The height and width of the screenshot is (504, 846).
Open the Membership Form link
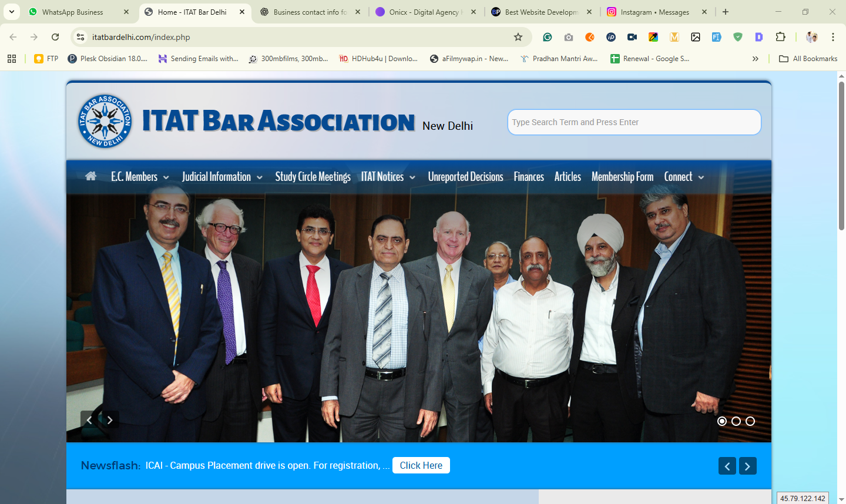622,177
